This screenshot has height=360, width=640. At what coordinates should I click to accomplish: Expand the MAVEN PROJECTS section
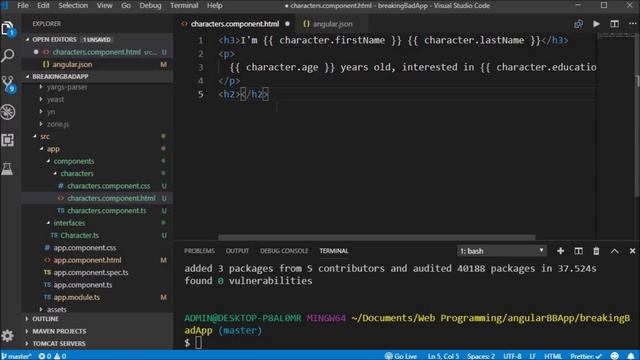point(98,331)
